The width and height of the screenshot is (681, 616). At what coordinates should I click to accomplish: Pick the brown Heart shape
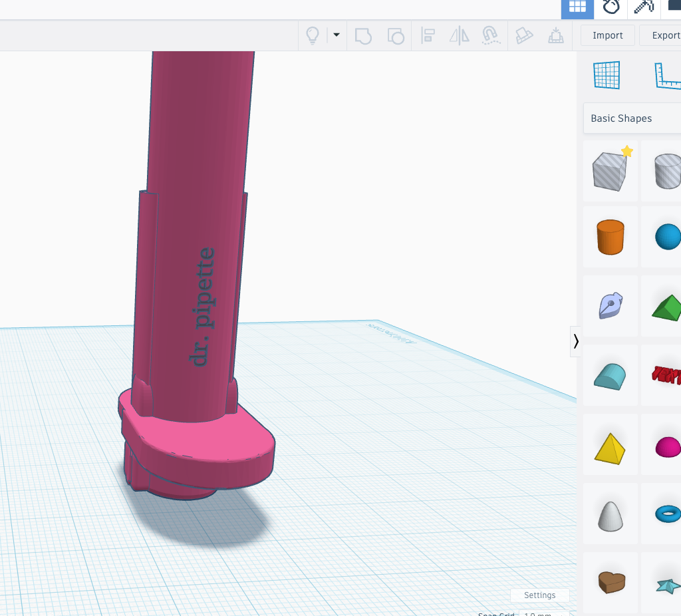[611, 582]
